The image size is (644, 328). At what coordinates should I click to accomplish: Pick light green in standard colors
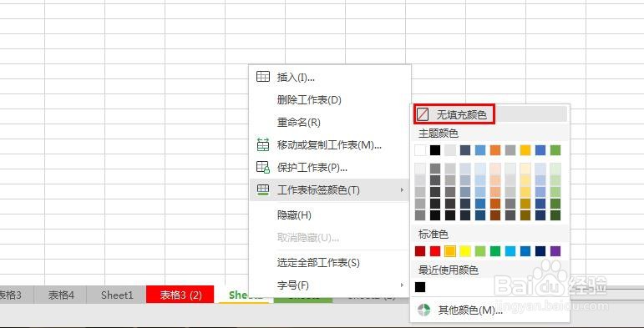(480, 251)
